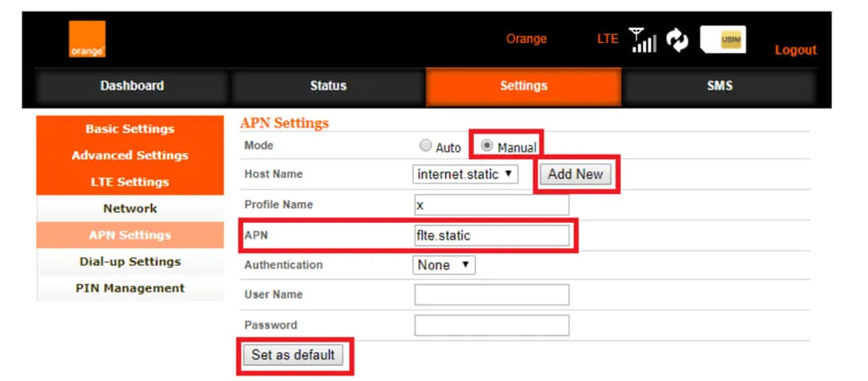Open the SMS tab
This screenshot has height=381, width=868.
click(x=720, y=85)
